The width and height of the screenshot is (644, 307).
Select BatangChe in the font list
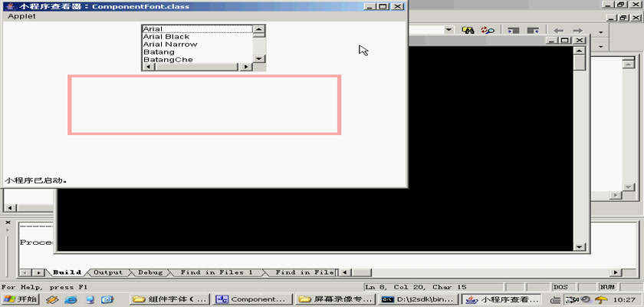197,60
